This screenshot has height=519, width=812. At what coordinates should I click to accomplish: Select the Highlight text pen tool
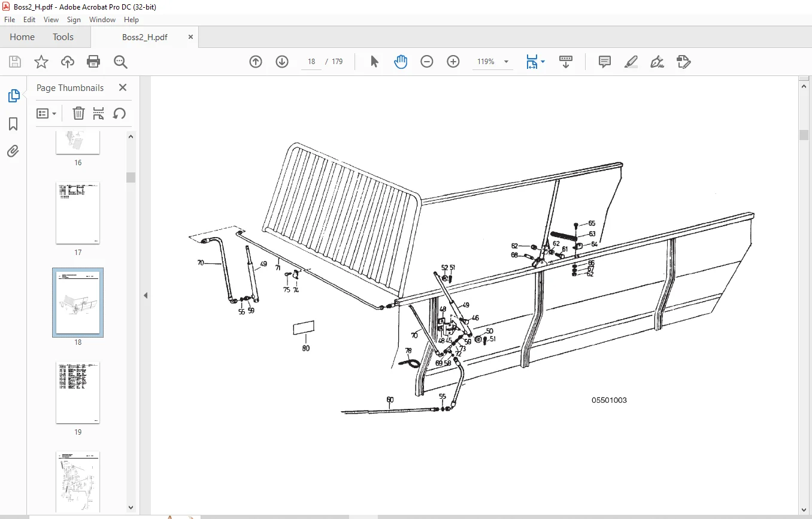[631, 62]
